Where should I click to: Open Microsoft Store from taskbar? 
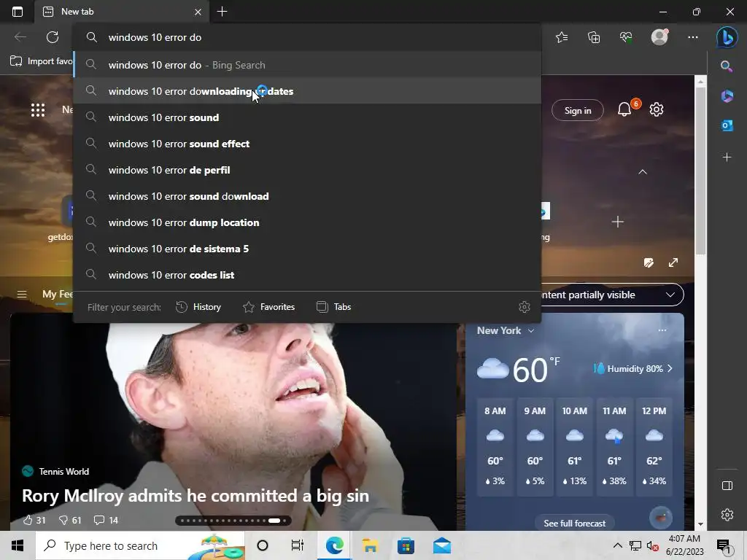click(x=406, y=545)
